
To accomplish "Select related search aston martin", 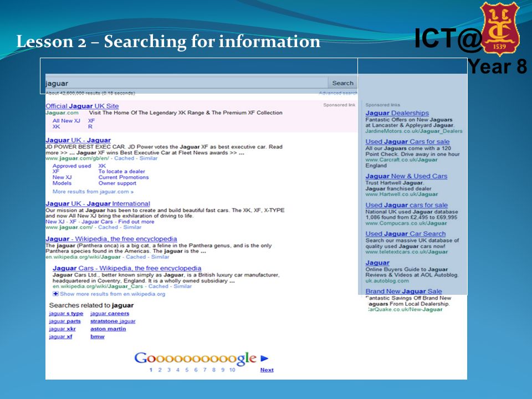I will [x=108, y=329].
